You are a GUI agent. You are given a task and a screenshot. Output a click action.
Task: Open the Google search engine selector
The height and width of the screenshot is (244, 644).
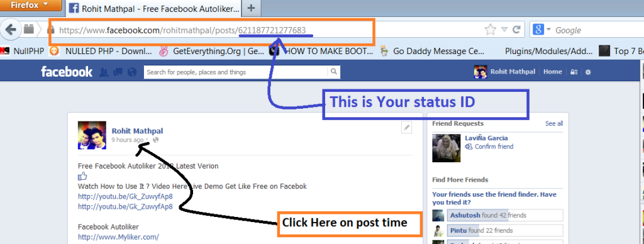tap(541, 30)
